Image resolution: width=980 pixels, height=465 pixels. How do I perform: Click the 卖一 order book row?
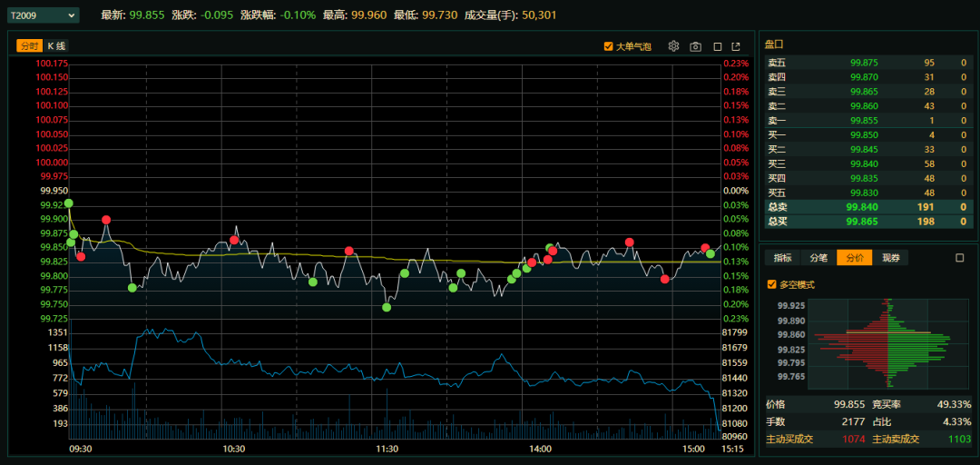866,121
